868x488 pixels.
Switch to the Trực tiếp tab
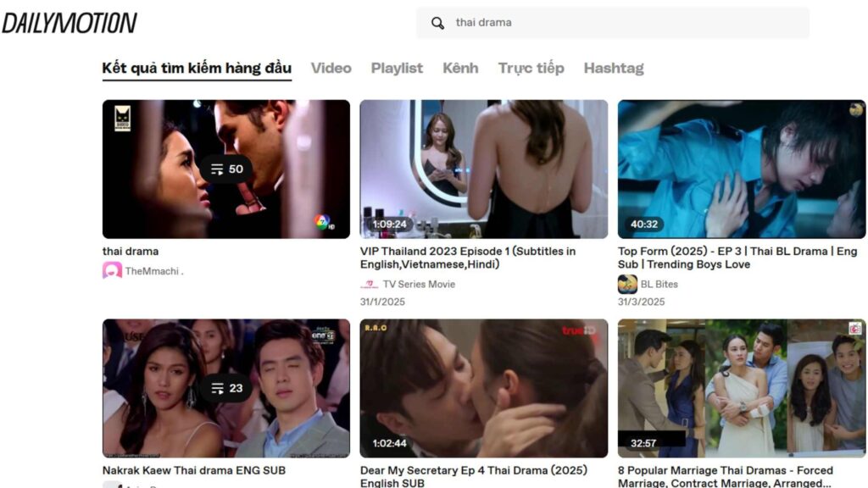tap(531, 68)
